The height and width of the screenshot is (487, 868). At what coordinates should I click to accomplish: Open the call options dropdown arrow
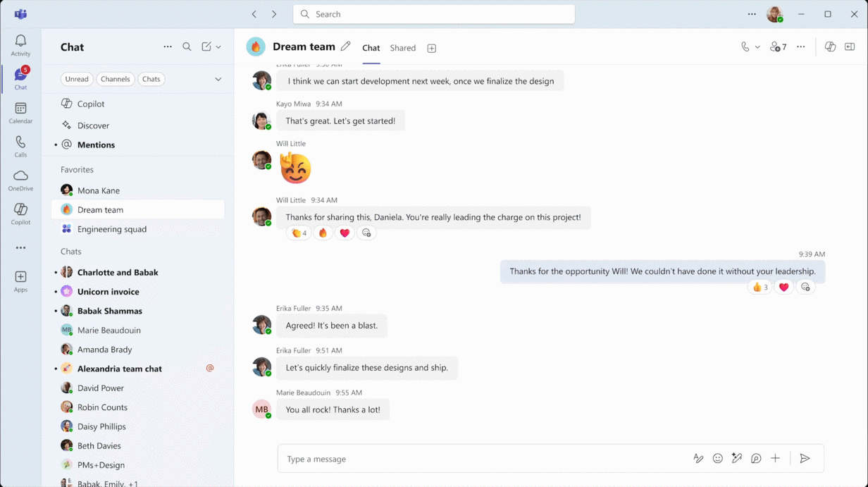click(757, 47)
